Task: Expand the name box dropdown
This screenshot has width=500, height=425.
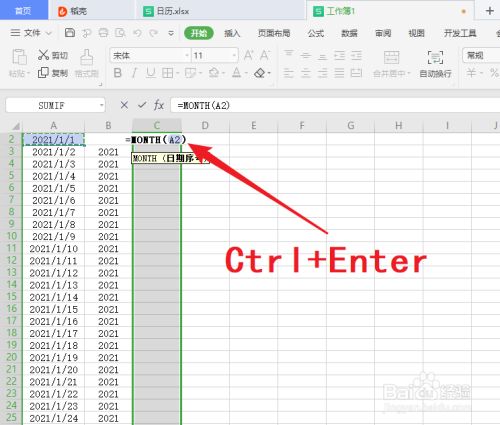Action: tap(101, 106)
